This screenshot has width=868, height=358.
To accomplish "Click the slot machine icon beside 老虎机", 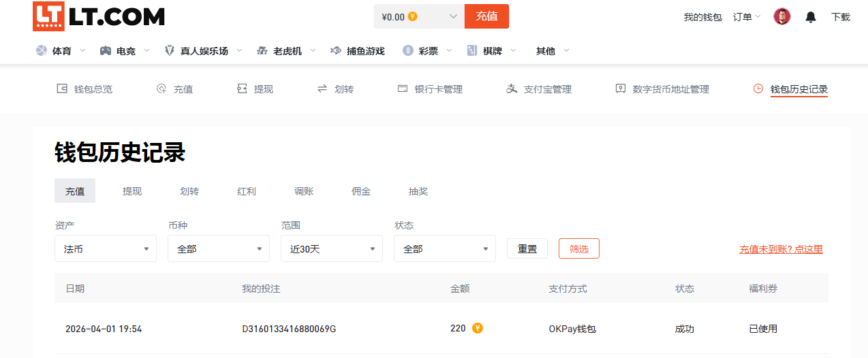I will (262, 50).
